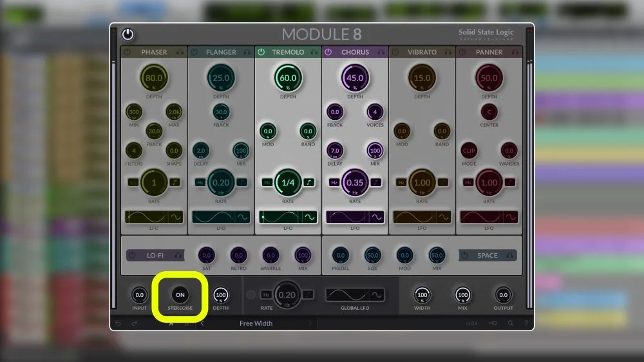
Task: Click the Panner MODE knob set to CLIP
Action: (469, 150)
